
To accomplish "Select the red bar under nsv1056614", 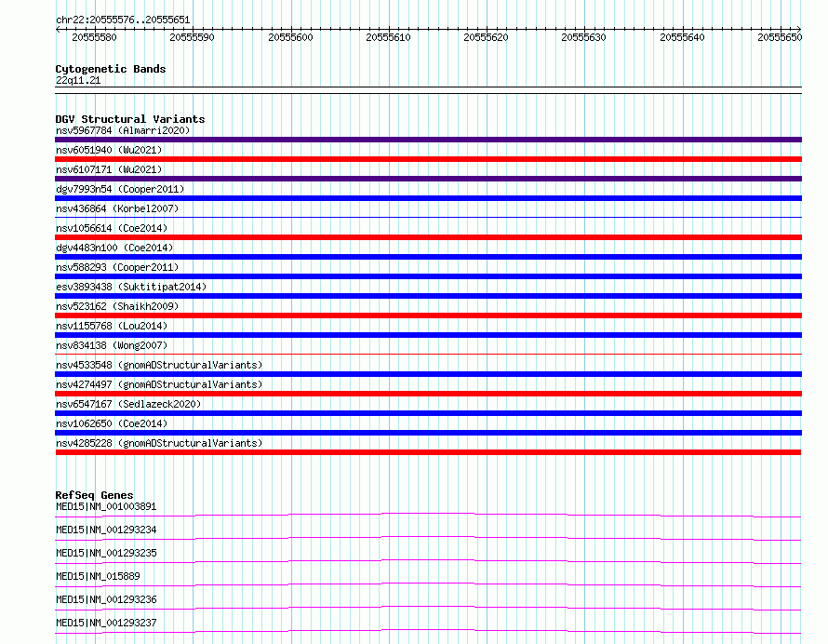I will [428, 237].
